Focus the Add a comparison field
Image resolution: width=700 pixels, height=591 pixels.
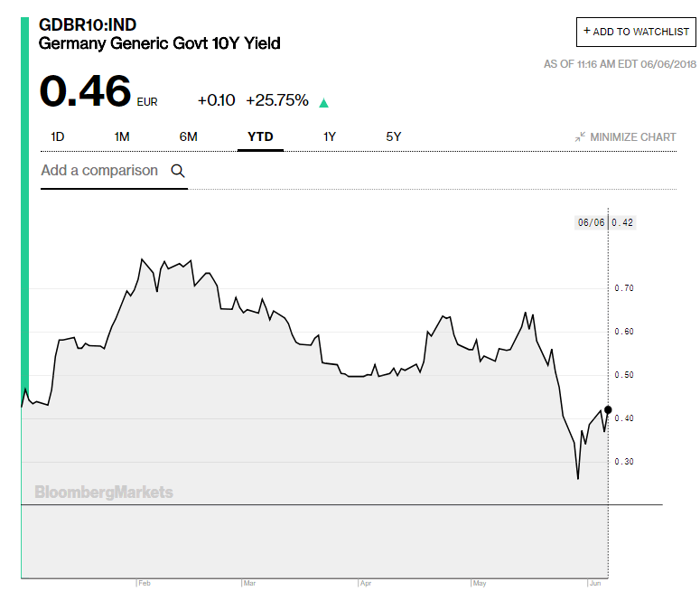[99, 171]
